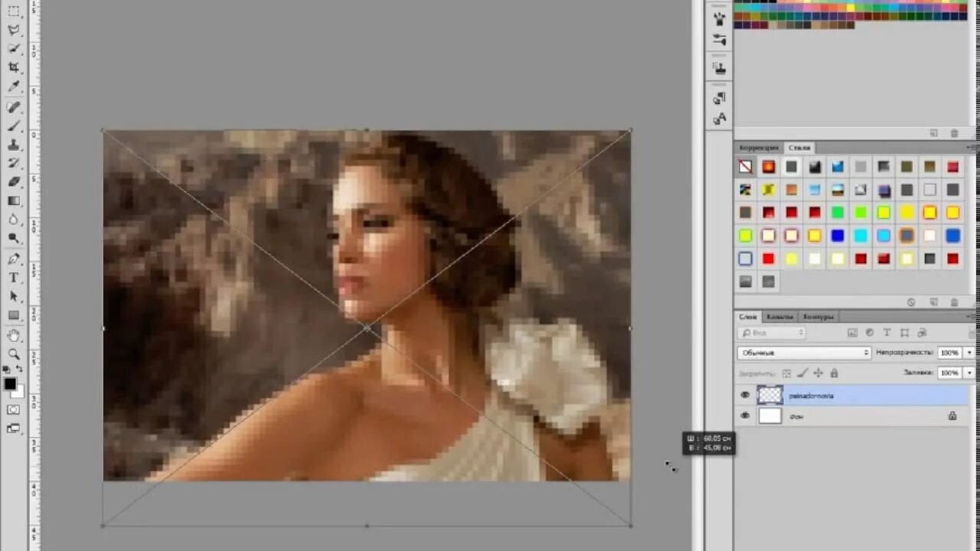Delete style using Styles trash icon
Screen dimensions: 980x551
pyautogui.click(x=954, y=302)
